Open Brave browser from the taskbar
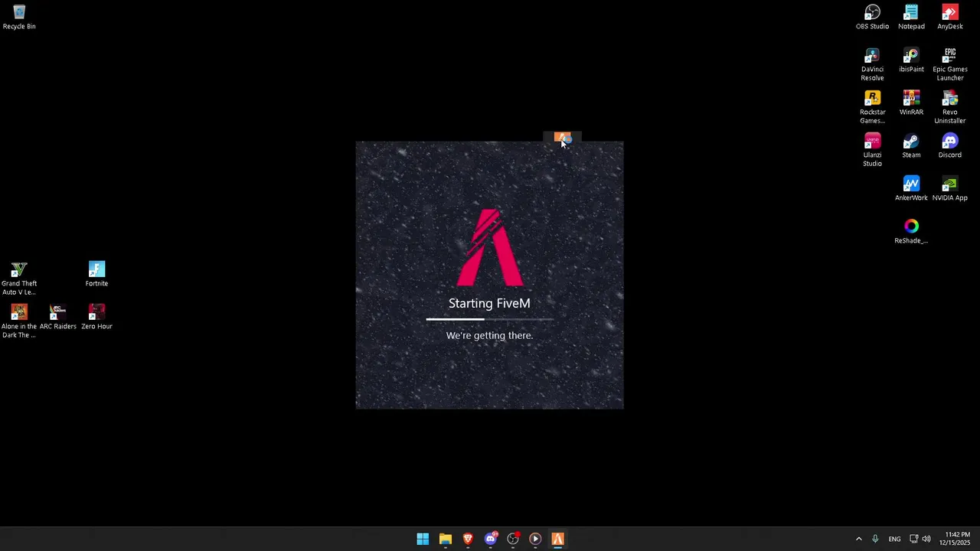The width and height of the screenshot is (980, 551). tap(468, 539)
